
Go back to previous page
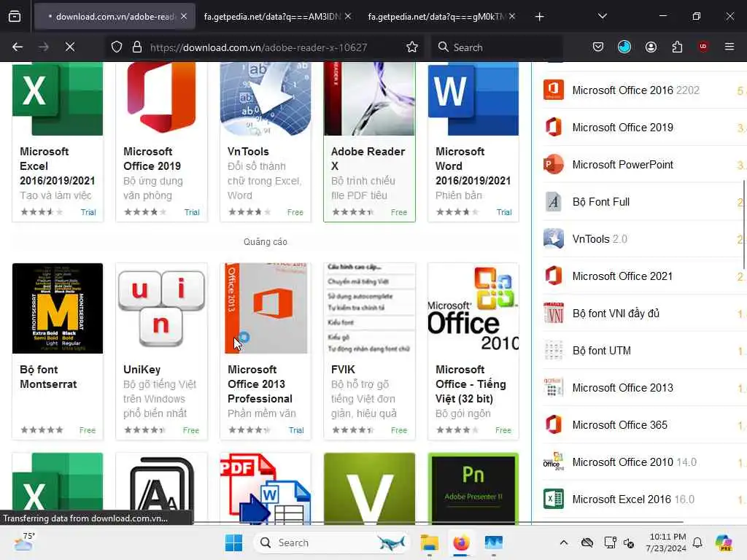tap(18, 47)
